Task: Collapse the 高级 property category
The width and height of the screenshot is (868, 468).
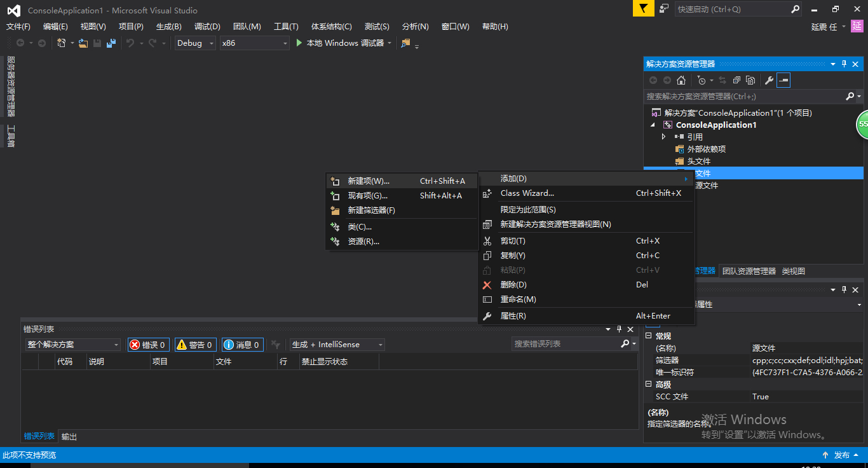Action: (649, 385)
